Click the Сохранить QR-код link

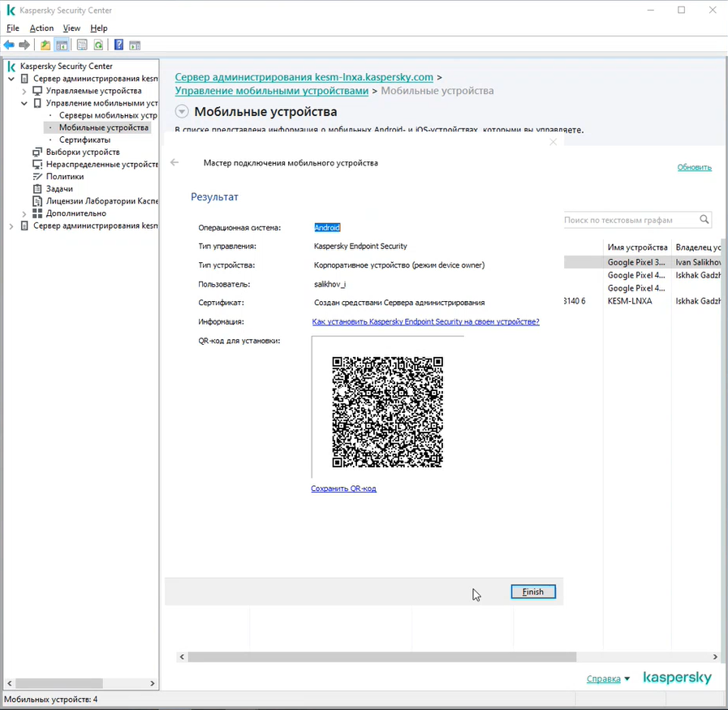click(x=343, y=488)
